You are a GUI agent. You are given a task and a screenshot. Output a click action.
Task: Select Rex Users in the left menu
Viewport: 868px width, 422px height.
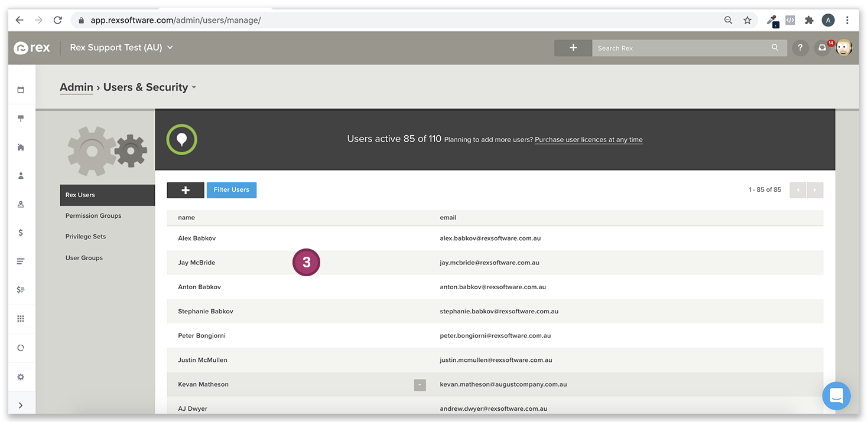tap(107, 195)
